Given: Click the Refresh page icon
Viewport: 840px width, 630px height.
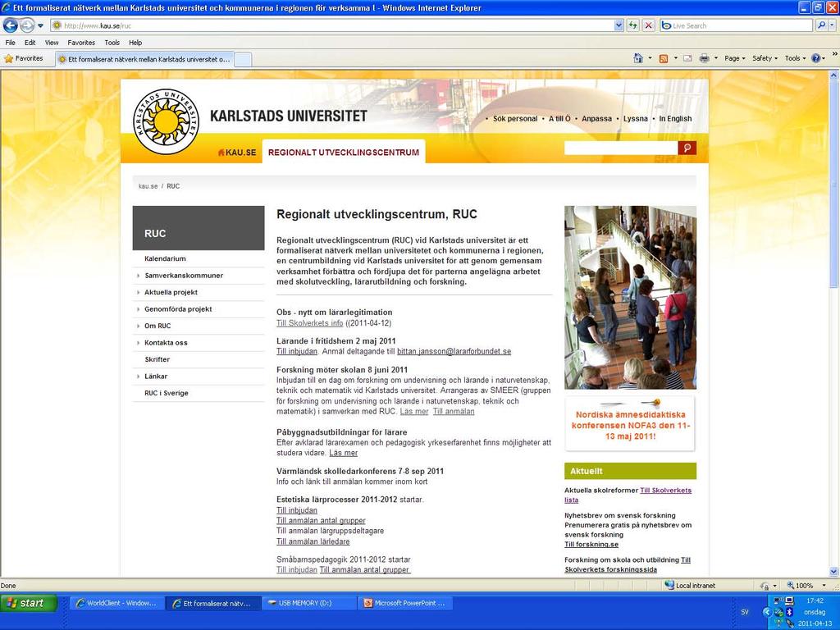Looking at the screenshot, I should [632, 25].
